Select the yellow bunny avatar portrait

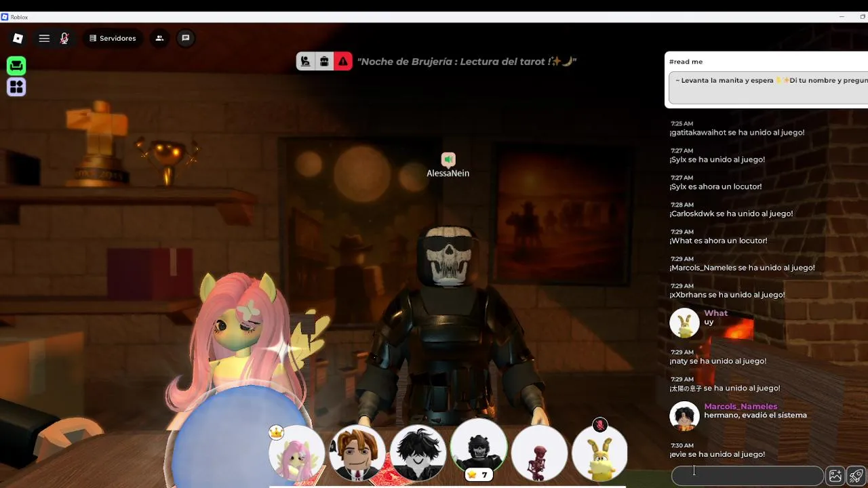(599, 453)
